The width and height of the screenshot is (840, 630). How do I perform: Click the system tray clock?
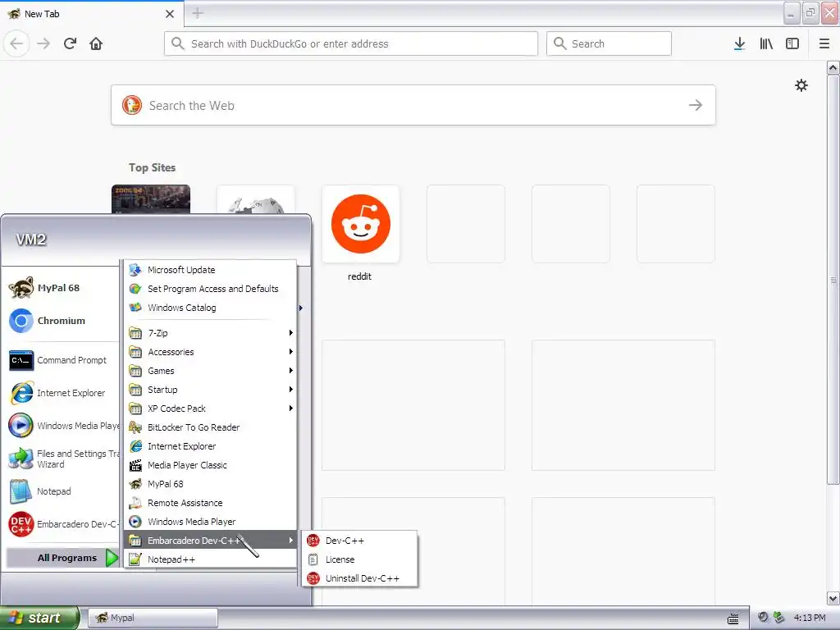coord(810,618)
